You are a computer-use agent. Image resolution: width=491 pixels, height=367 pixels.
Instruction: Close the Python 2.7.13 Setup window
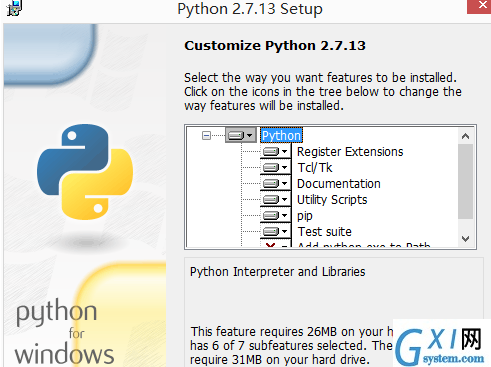point(480,6)
